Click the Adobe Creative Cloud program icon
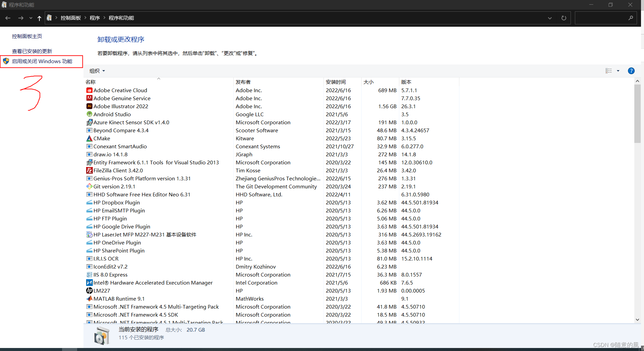 tap(89, 90)
